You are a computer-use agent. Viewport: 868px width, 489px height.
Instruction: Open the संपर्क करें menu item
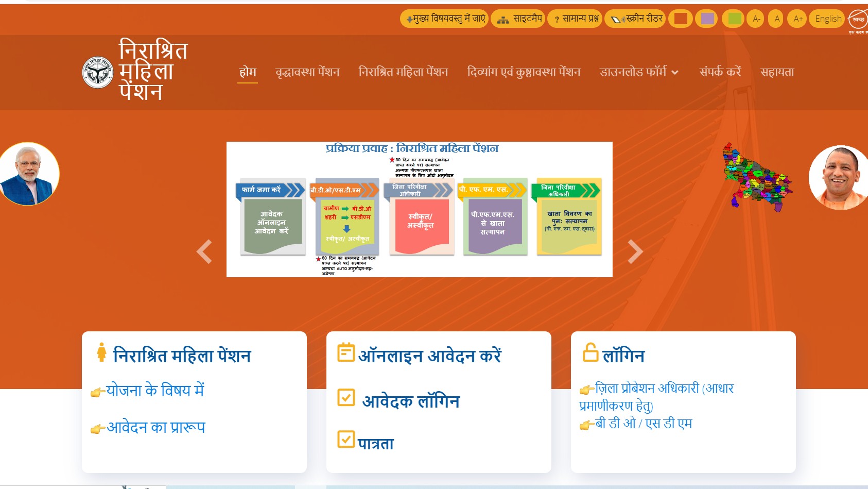click(720, 72)
